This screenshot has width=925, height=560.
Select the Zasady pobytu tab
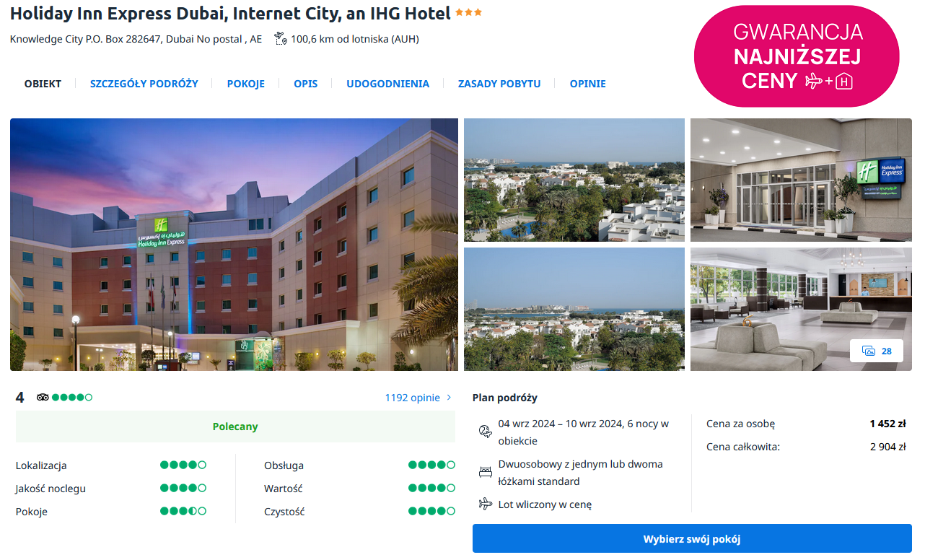coord(499,84)
